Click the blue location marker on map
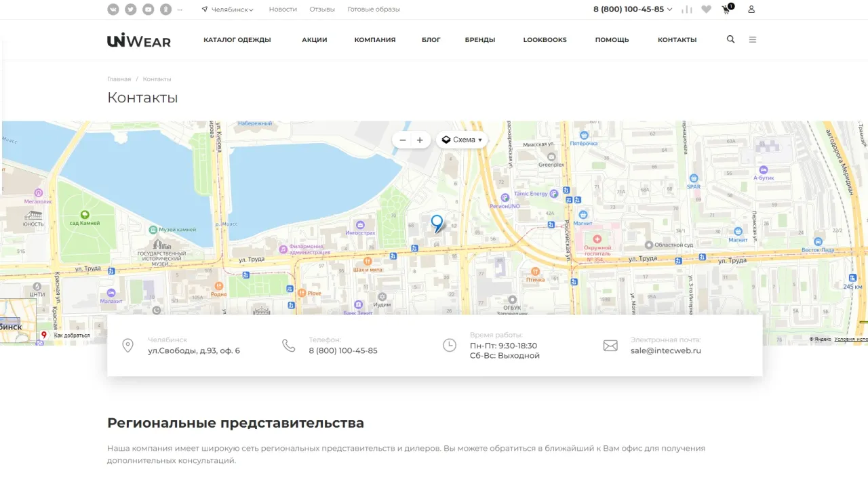Image resolution: width=868 pixels, height=488 pixels. (437, 223)
